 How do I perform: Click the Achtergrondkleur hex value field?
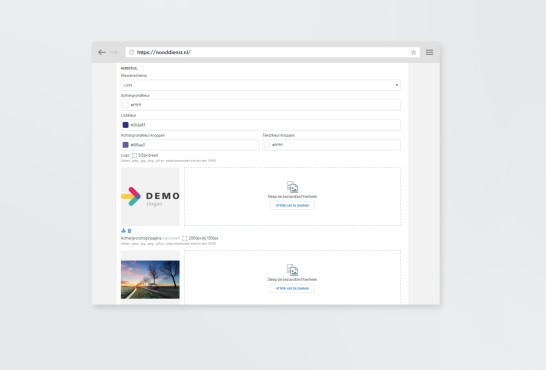click(x=260, y=105)
